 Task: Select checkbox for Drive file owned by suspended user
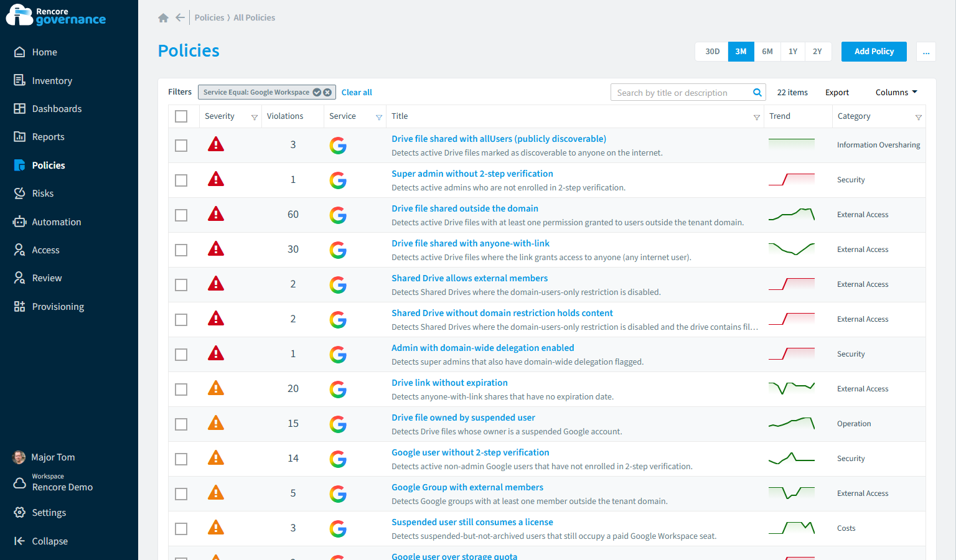(x=181, y=424)
